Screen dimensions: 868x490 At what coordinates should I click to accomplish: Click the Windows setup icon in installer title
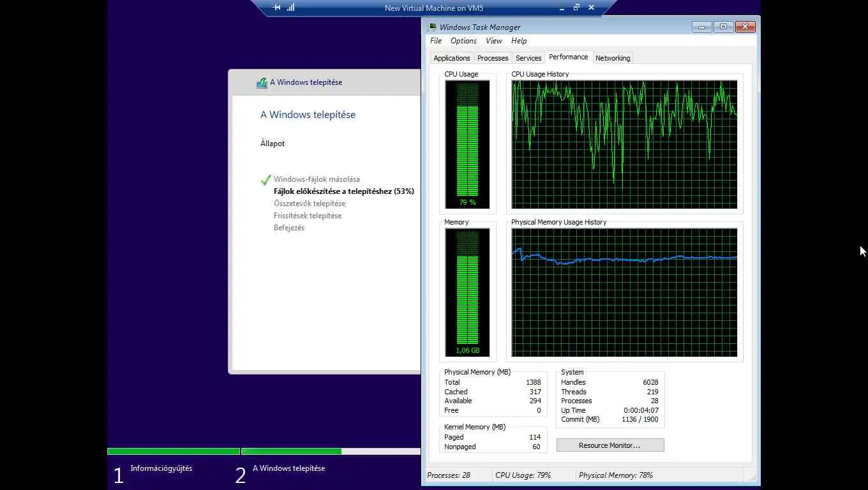[x=262, y=82]
